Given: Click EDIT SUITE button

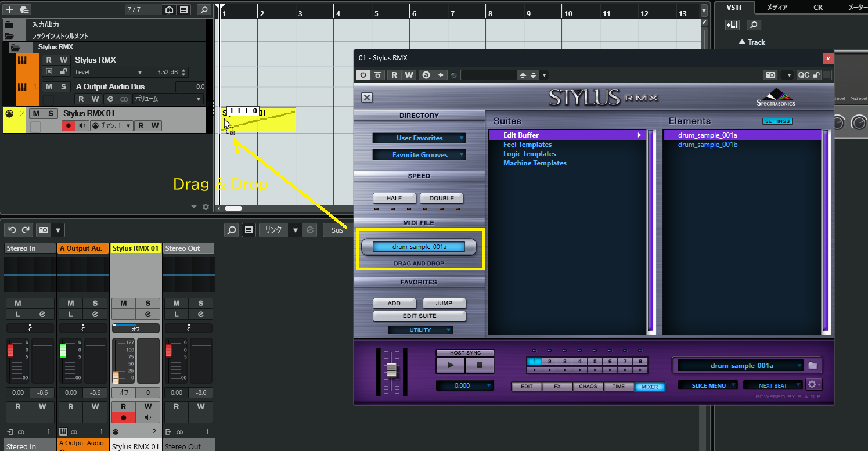Looking at the screenshot, I should pos(419,316).
